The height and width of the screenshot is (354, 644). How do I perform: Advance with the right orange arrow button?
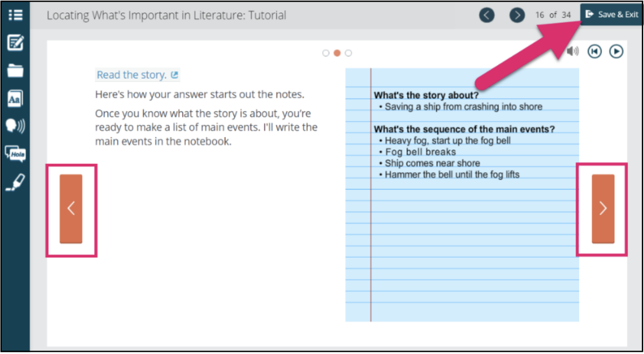point(603,209)
